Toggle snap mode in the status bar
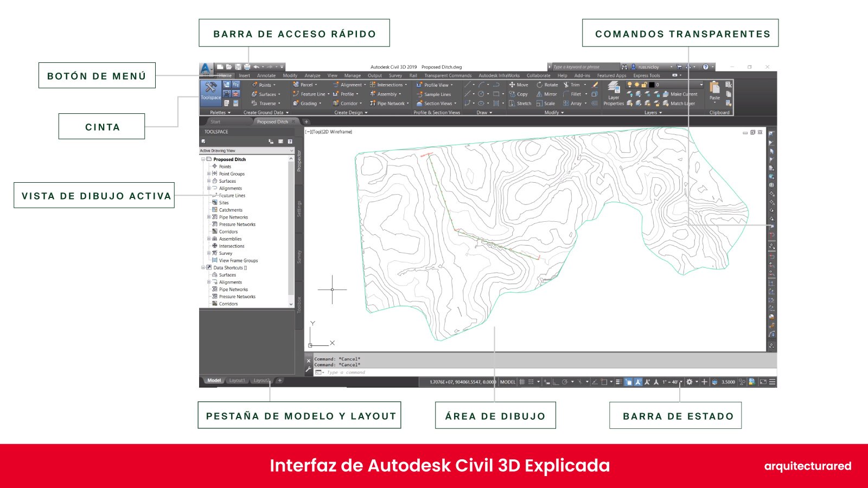 tap(531, 382)
